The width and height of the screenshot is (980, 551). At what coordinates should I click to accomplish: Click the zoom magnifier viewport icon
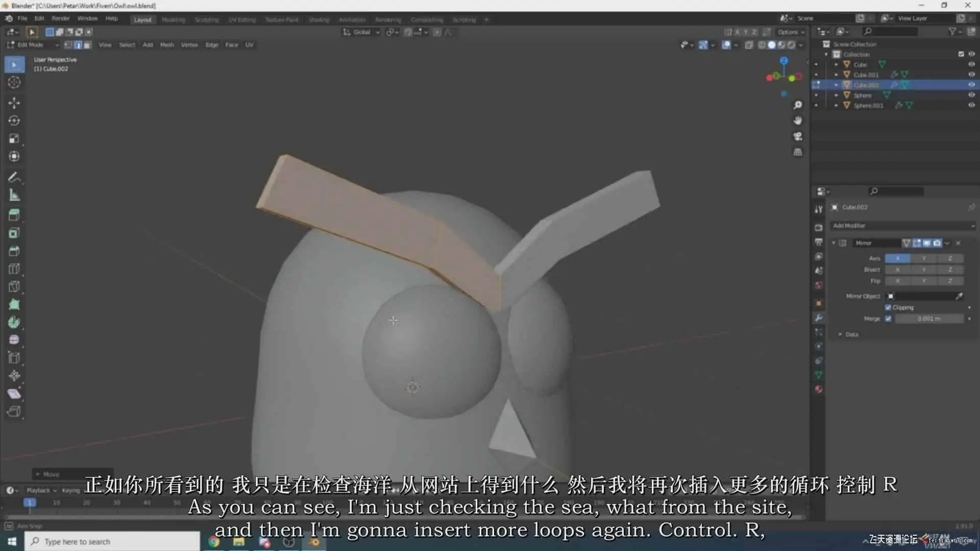798,105
